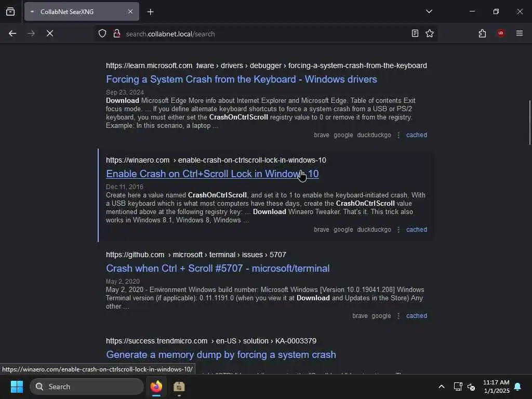Viewport: 532px width, 399px height.
Task: Open clock showing 11:17 AM
Action: (x=496, y=387)
